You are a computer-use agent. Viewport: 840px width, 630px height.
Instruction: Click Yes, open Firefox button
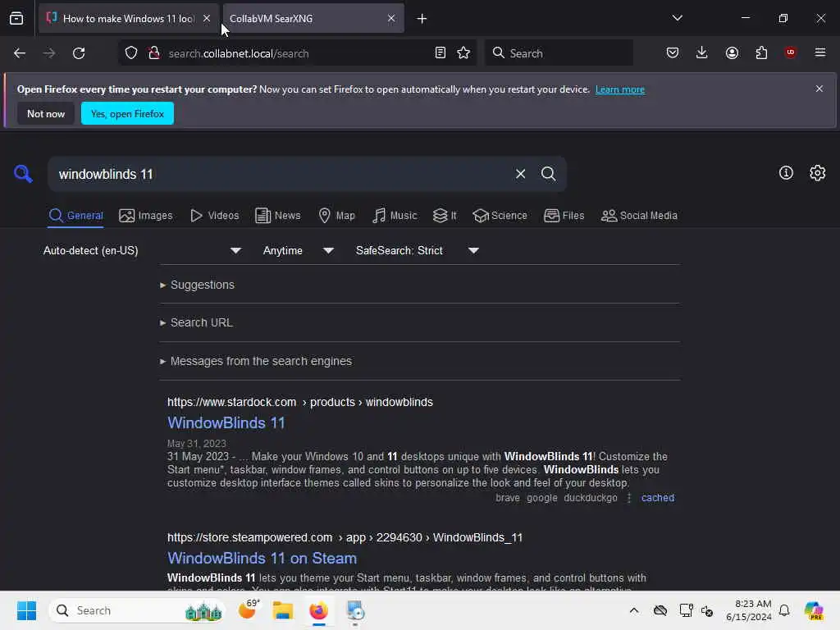tap(127, 113)
